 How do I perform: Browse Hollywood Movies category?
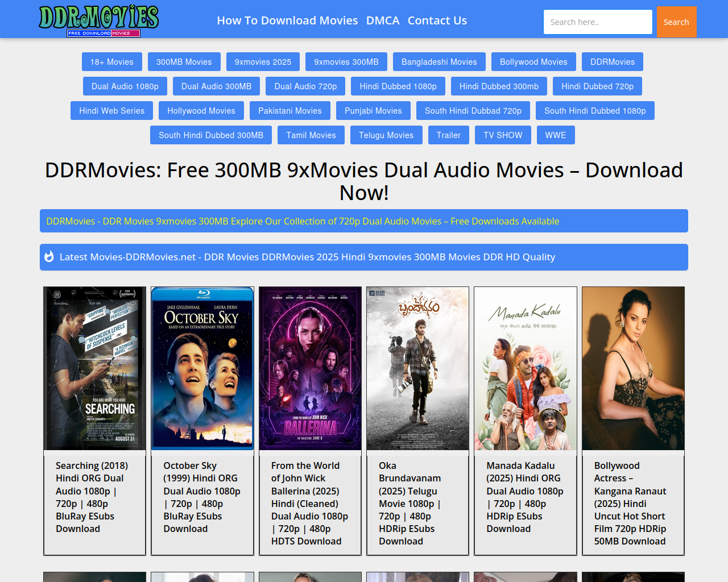(201, 111)
